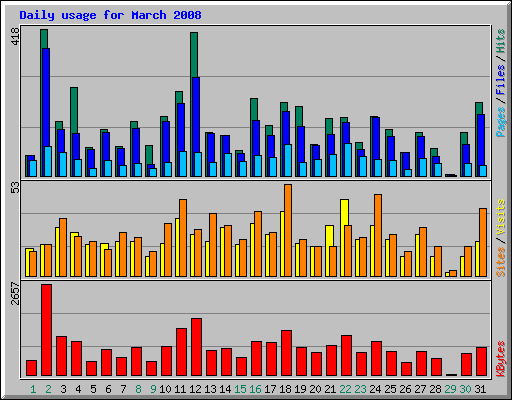Select day 28 on the x-axis
Viewport: 512px width, 400px height.
click(435, 389)
